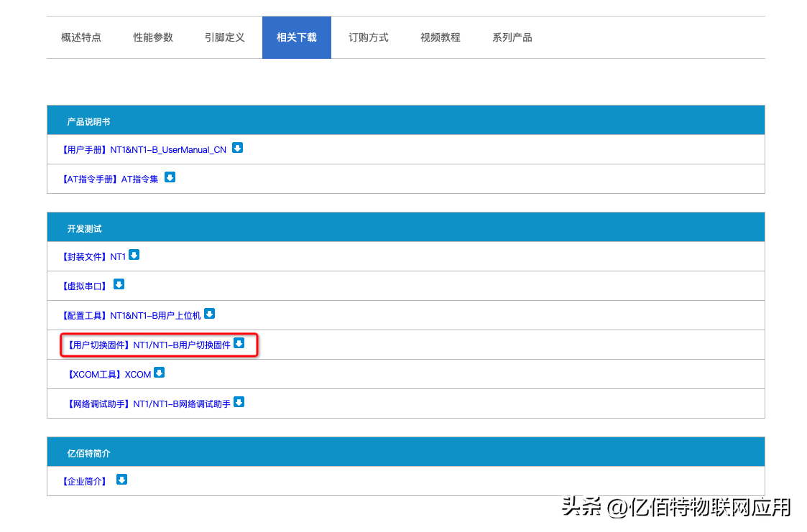Switch to 系列产品 tab
This screenshot has width=807, height=532.
click(512, 37)
